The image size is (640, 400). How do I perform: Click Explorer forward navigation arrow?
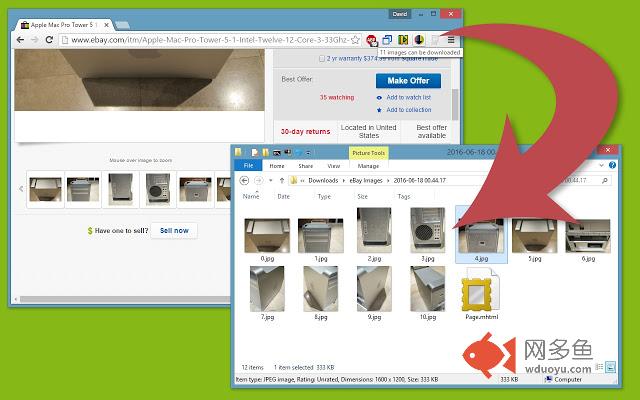[258, 180]
